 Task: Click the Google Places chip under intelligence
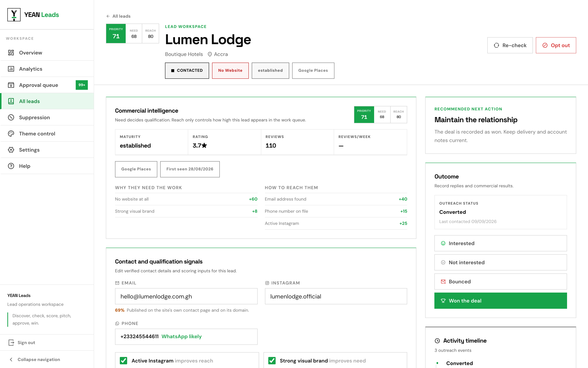[136, 169]
